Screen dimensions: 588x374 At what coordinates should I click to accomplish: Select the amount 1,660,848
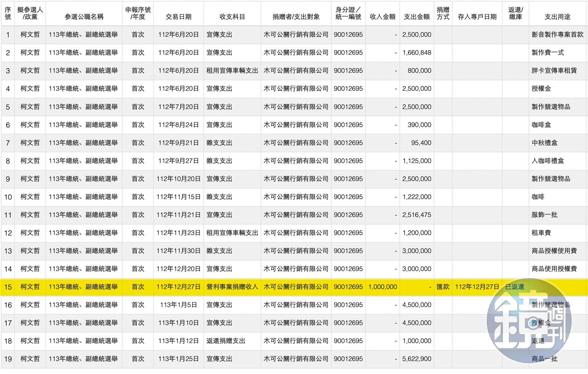click(417, 53)
